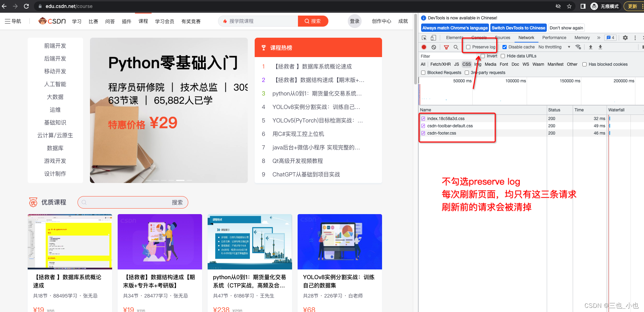Activate the DevTools inspect element picker
Image resolution: width=644 pixels, height=312 pixels.
(424, 38)
